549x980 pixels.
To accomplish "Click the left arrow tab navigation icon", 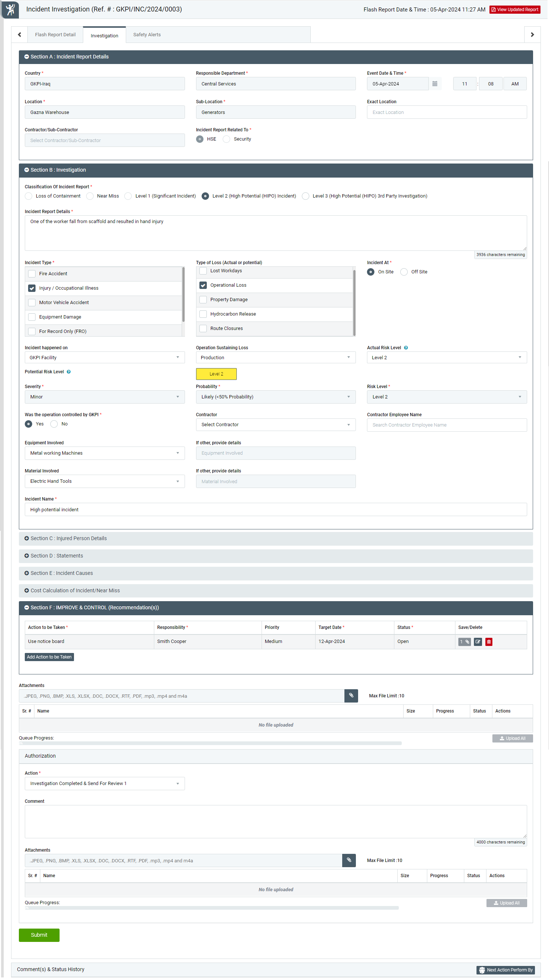I will pos(19,35).
